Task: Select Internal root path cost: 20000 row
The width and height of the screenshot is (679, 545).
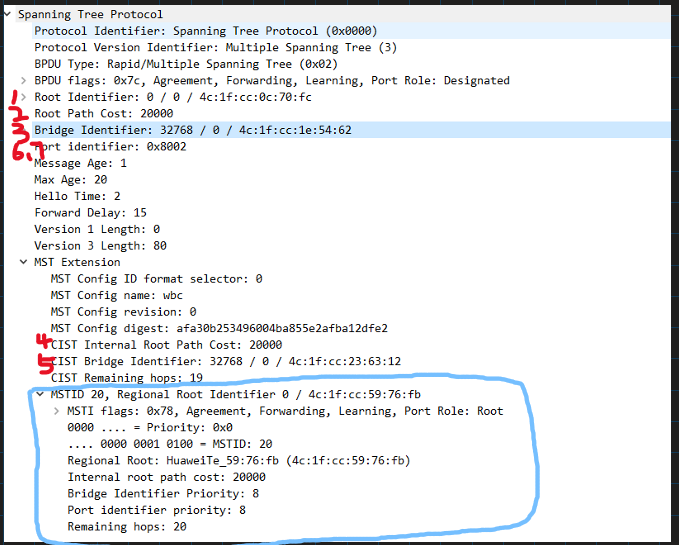Action: click(368, 477)
